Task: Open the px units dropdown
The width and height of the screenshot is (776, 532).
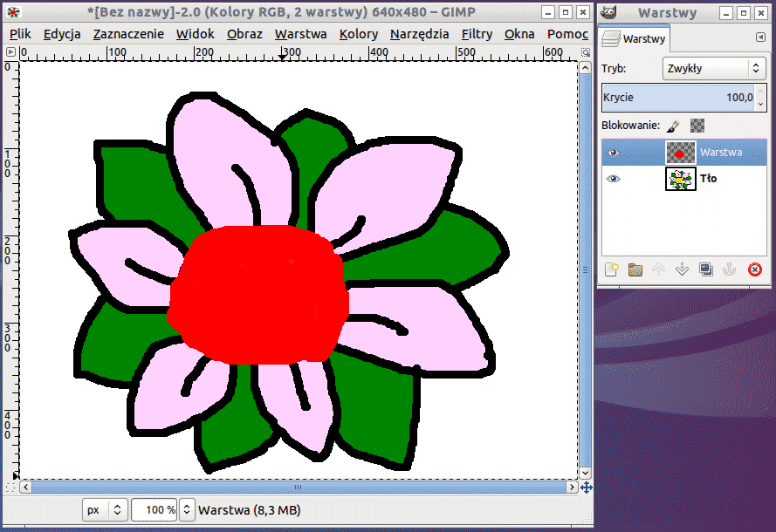Action: click(106, 509)
